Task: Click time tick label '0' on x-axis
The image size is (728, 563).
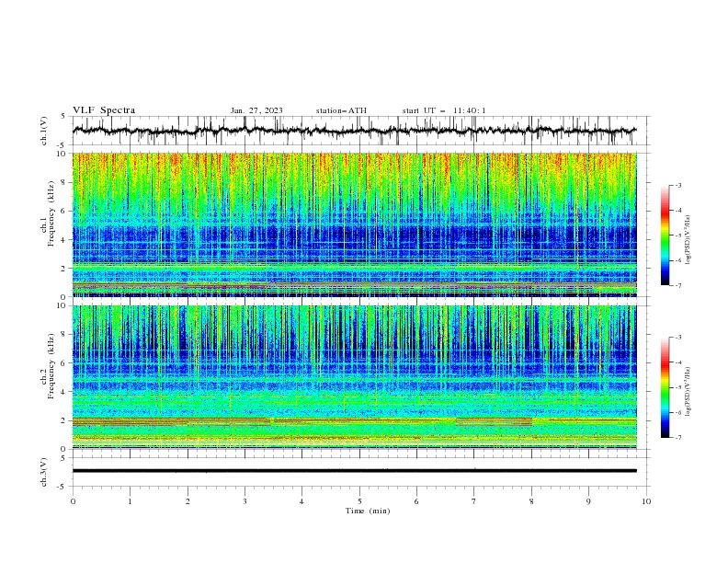Action: tap(73, 501)
